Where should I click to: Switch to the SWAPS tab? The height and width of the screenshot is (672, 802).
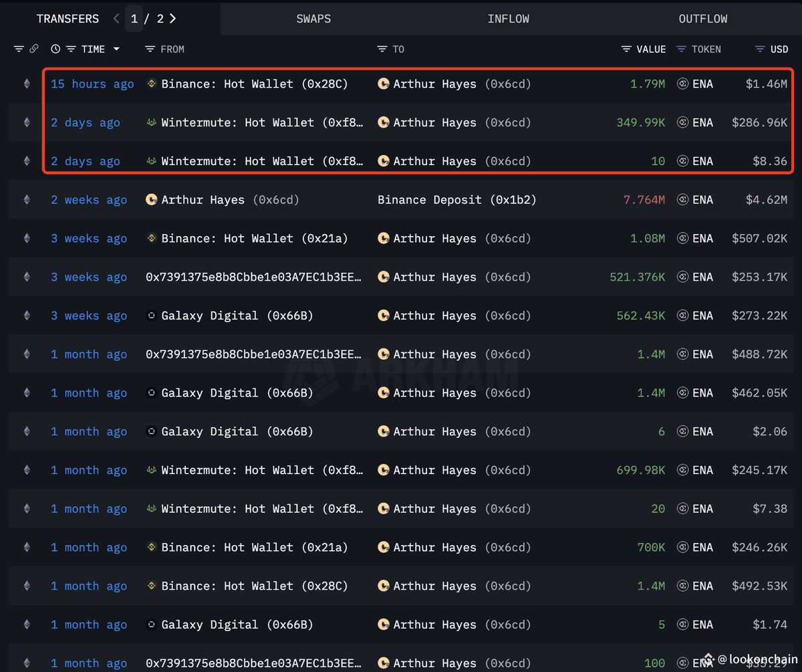[x=313, y=19]
